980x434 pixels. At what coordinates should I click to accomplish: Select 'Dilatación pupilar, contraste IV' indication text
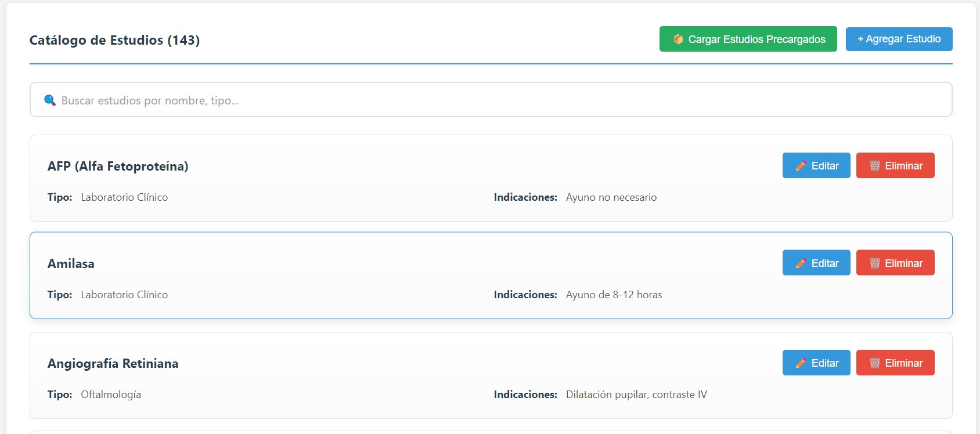[636, 395]
